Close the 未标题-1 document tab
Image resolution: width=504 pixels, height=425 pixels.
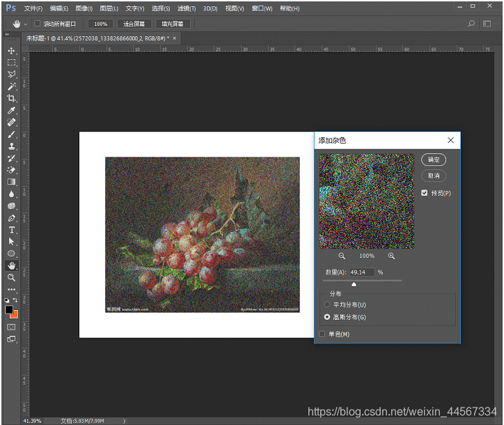coord(175,38)
